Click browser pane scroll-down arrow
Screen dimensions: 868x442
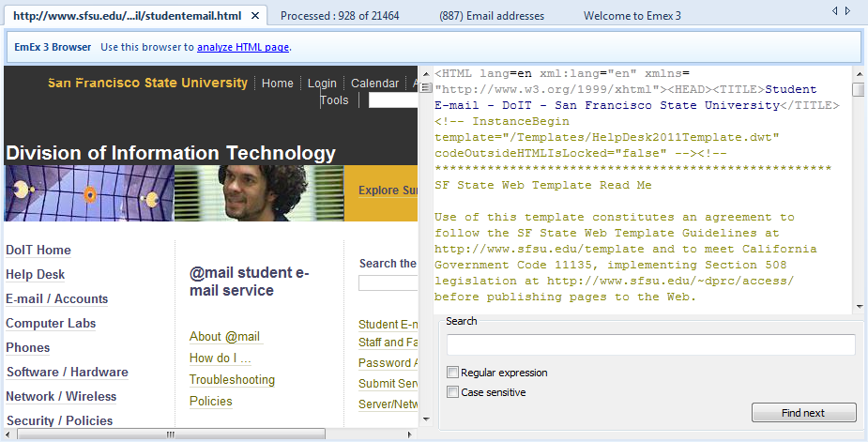pos(426,419)
